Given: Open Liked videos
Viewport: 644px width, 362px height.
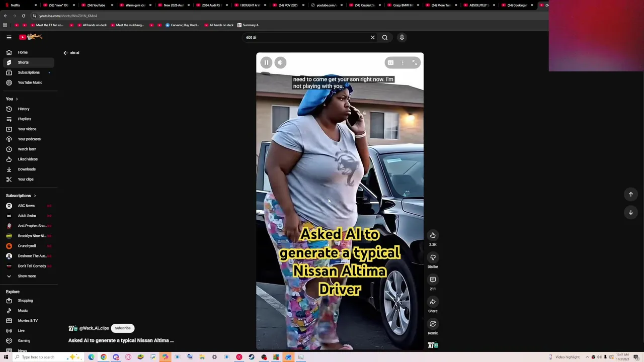Looking at the screenshot, I should (29, 159).
